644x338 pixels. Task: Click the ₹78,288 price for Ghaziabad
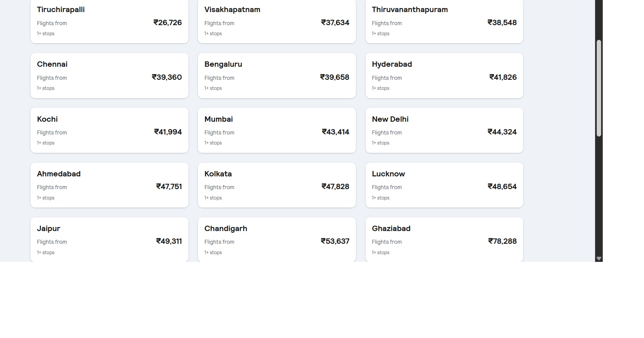coord(502,241)
